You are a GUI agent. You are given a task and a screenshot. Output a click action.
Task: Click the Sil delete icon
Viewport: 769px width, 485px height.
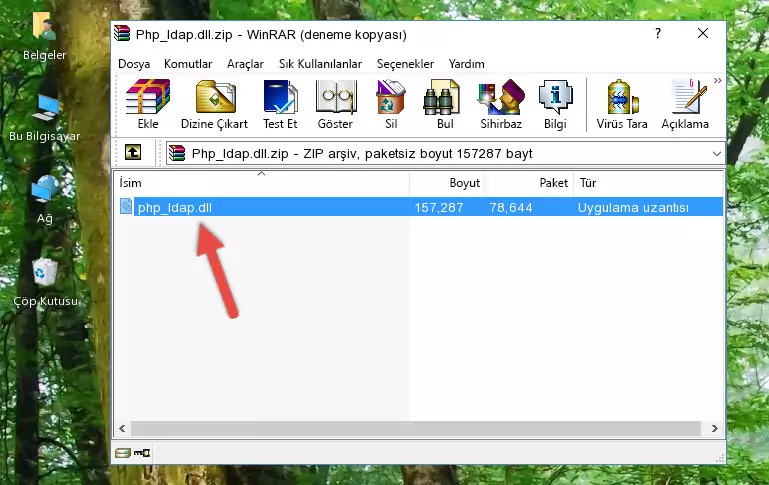(391, 104)
